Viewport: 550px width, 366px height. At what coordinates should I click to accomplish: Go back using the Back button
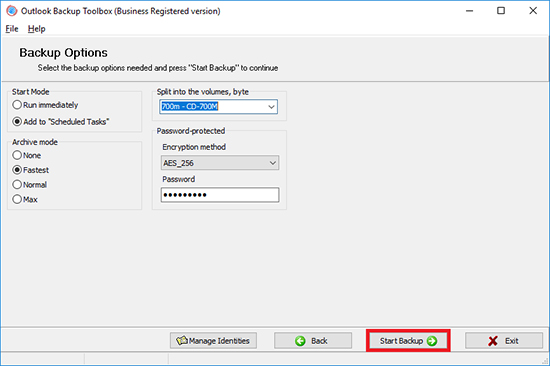313,340
